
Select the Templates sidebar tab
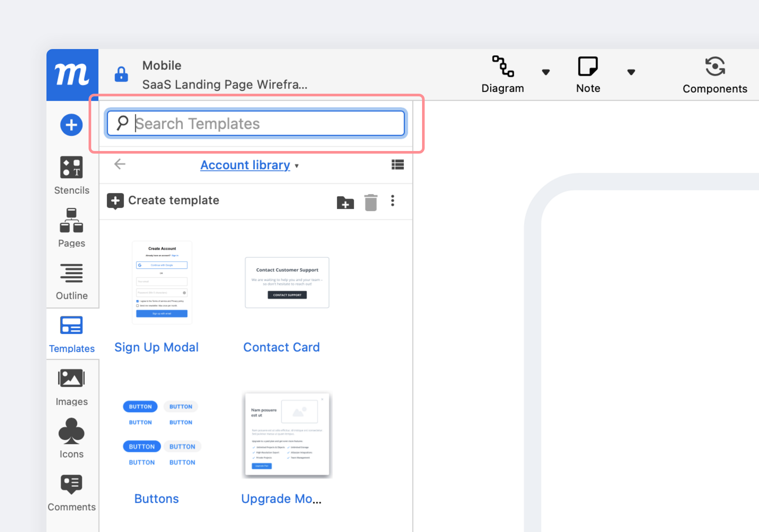72,334
